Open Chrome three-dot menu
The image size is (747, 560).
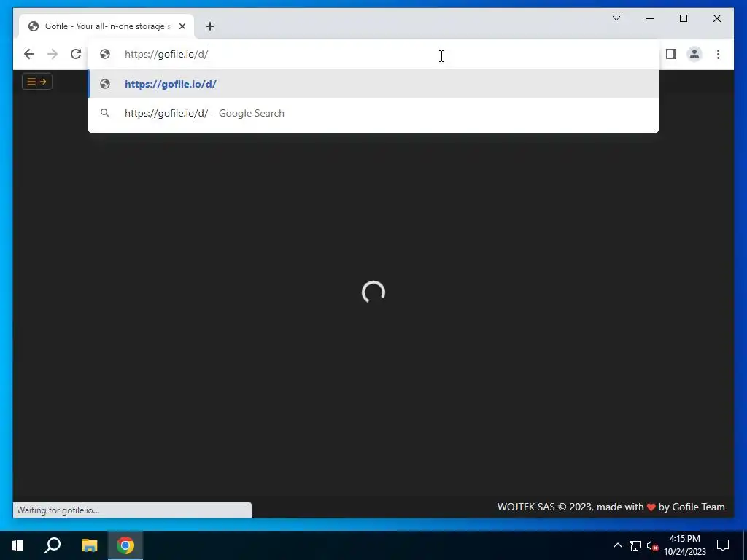pyautogui.click(x=718, y=54)
